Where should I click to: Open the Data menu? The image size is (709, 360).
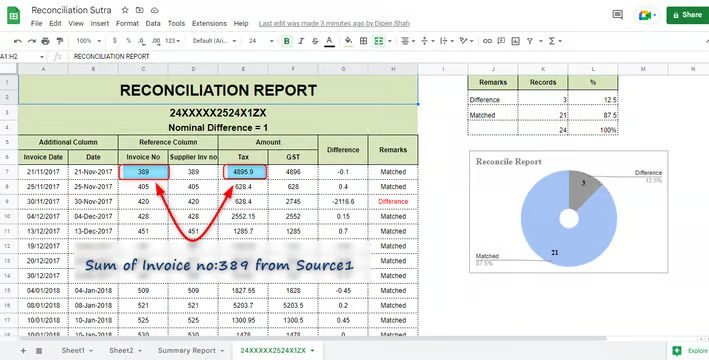click(x=153, y=24)
